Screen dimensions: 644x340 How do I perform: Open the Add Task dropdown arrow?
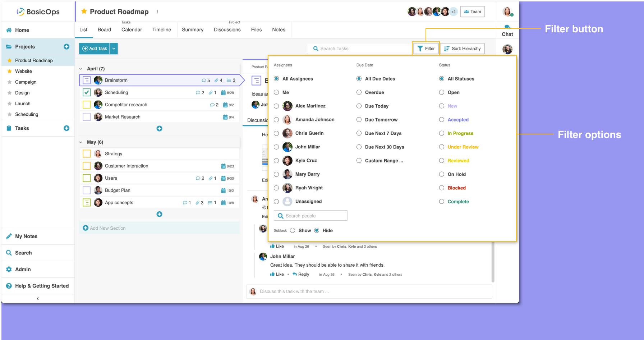(x=114, y=49)
